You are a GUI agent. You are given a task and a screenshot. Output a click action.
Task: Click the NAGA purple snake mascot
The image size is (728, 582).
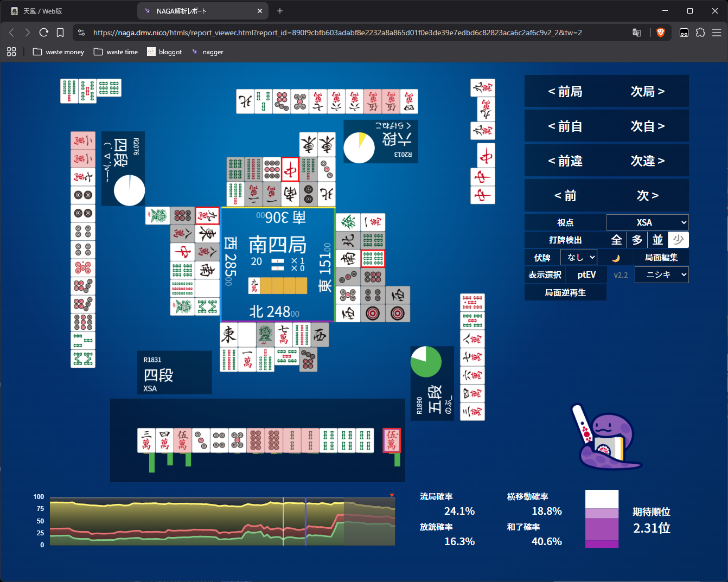[607, 438]
